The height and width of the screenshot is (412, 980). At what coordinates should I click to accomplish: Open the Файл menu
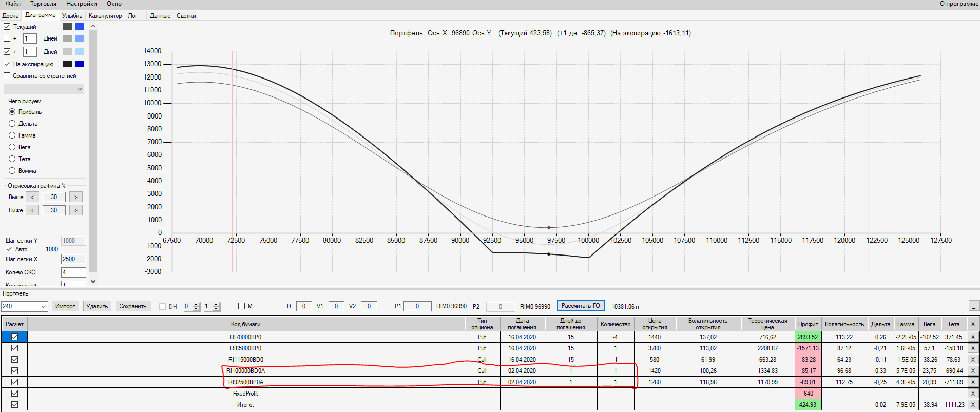[x=13, y=4]
